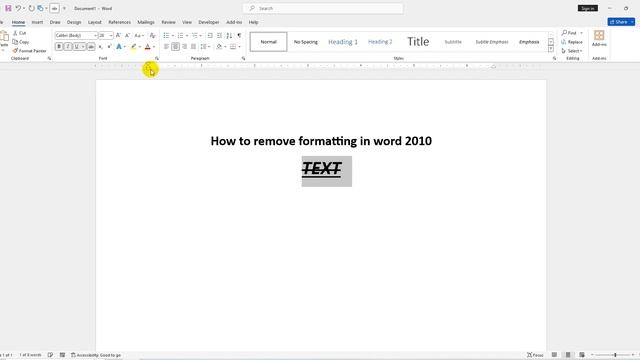Click the Web Layout view icon
The height and width of the screenshot is (360, 640).
tap(582, 355)
